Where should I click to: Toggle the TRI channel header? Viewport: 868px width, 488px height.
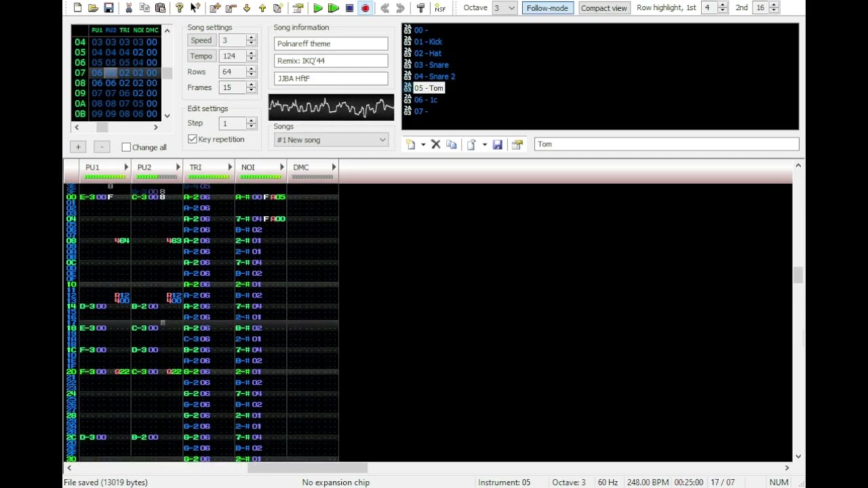pyautogui.click(x=195, y=167)
